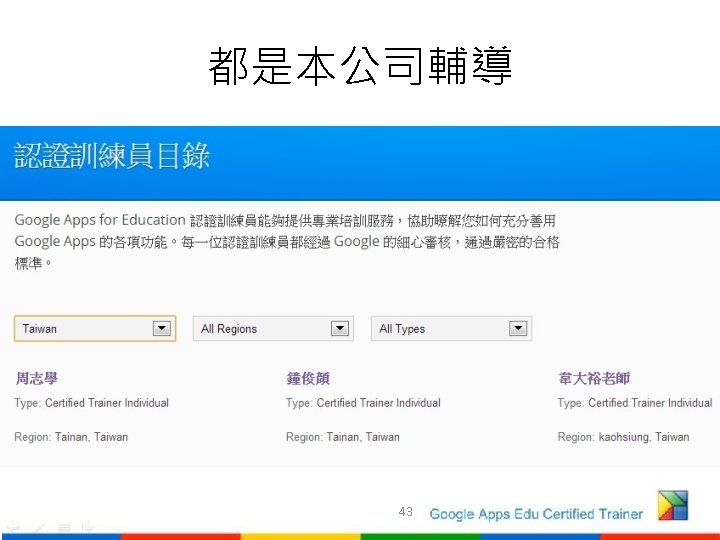The height and width of the screenshot is (540, 720).
Task: Click the slide title 都是本公司輔導
Action: click(x=360, y=66)
